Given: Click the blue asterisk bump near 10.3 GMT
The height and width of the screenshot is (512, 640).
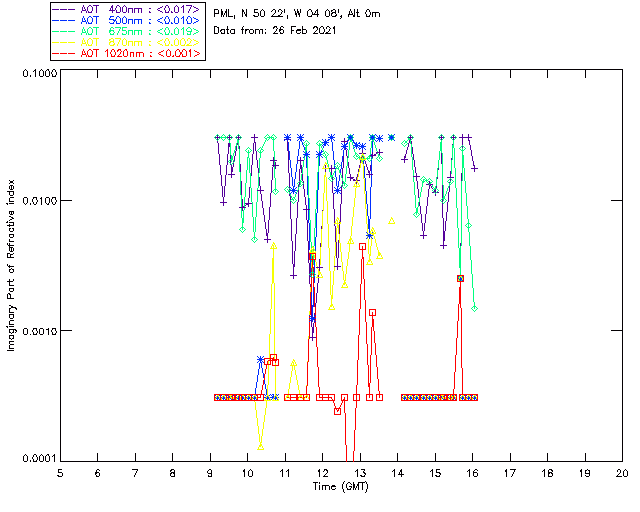Looking at the screenshot, I should coord(260,359).
